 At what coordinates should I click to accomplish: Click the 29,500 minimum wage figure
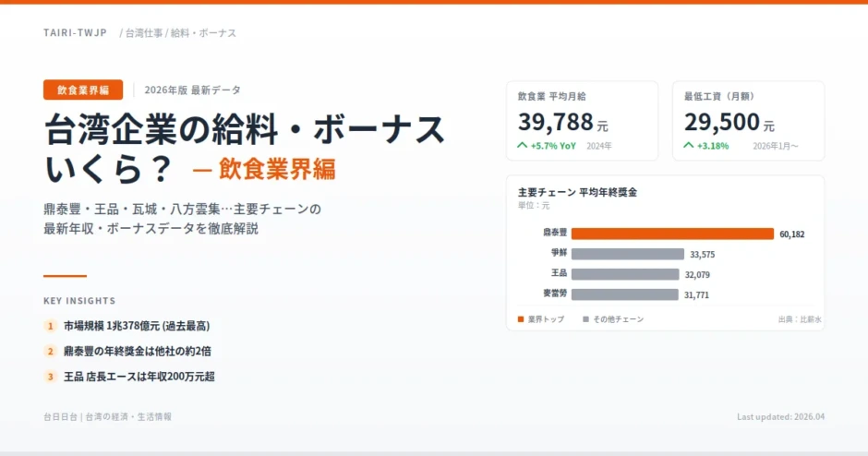pyautogui.click(x=721, y=122)
